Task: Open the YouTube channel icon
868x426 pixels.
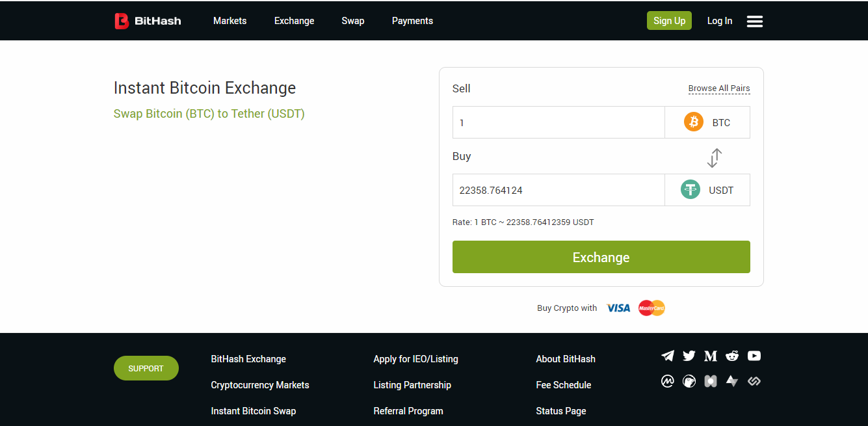Action: click(x=754, y=356)
